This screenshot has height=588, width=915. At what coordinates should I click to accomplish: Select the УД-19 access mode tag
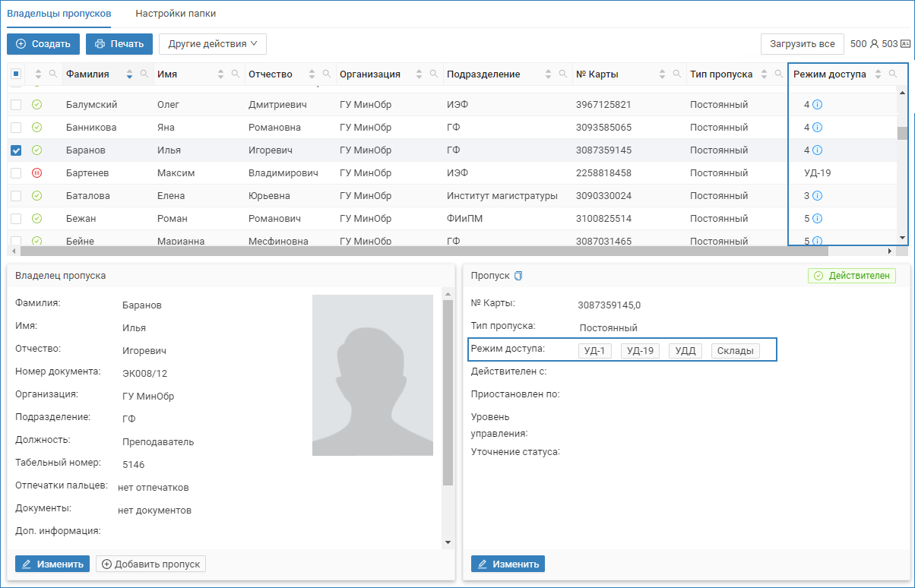pos(640,351)
